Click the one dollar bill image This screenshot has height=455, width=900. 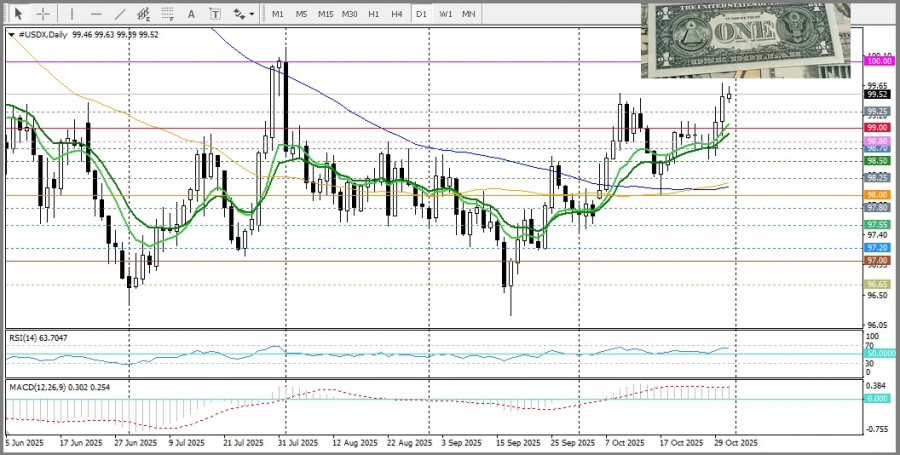coord(745,40)
